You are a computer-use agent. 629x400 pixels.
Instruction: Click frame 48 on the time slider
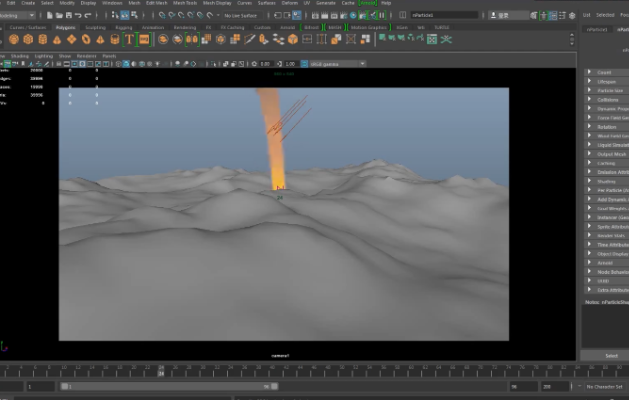click(x=328, y=369)
